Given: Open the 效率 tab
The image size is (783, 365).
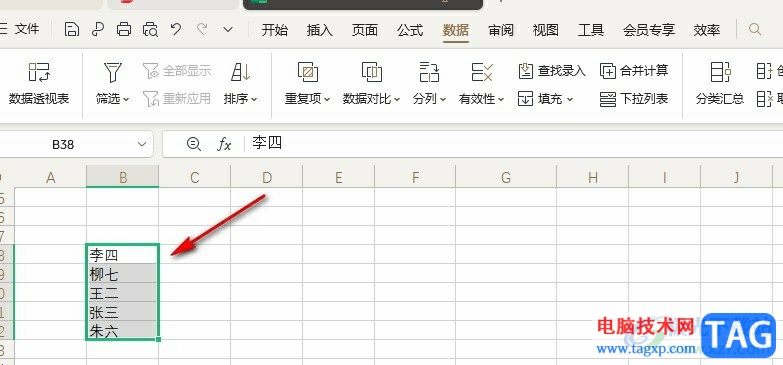Looking at the screenshot, I should click(707, 30).
